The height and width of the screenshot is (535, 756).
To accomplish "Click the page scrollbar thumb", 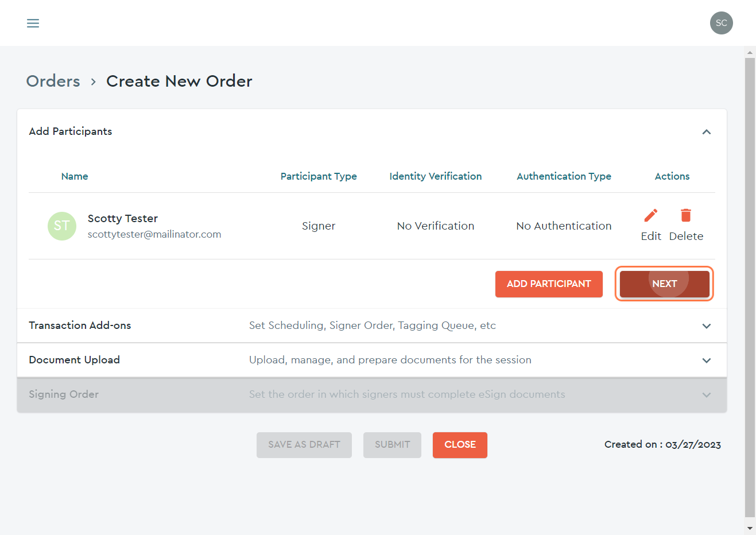I will (x=750, y=287).
